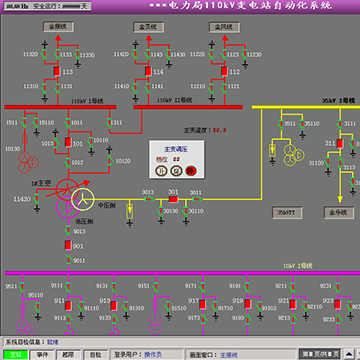The height and width of the screenshot is (360, 360).
Task: Toggle disconnect switch 1311 bus tie
Action: (x=108, y=123)
